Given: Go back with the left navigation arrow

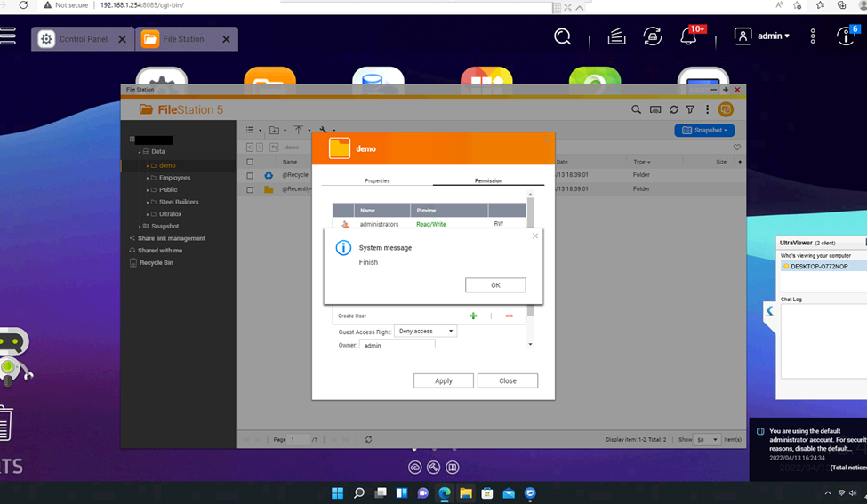Looking at the screenshot, I should 250,147.
